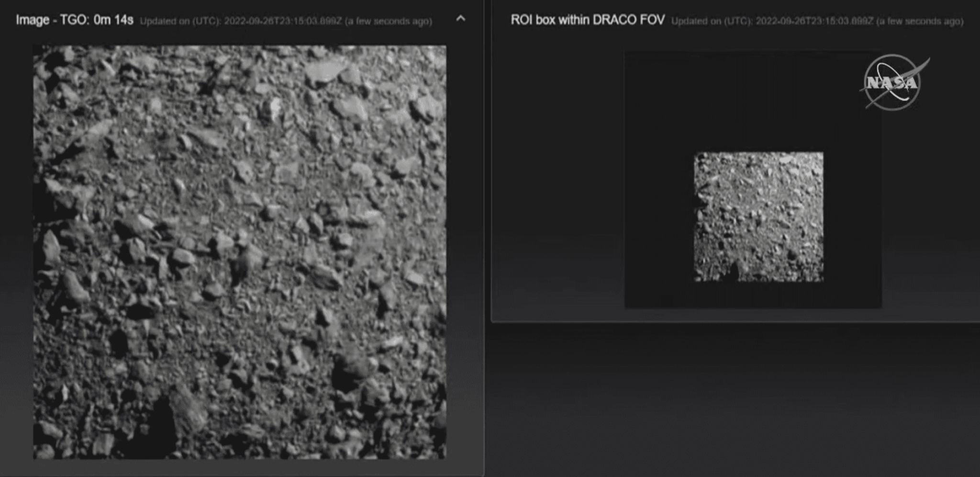Select the 'ROI box within DRACO FOV' title
This screenshot has height=477, width=980.
tap(587, 20)
